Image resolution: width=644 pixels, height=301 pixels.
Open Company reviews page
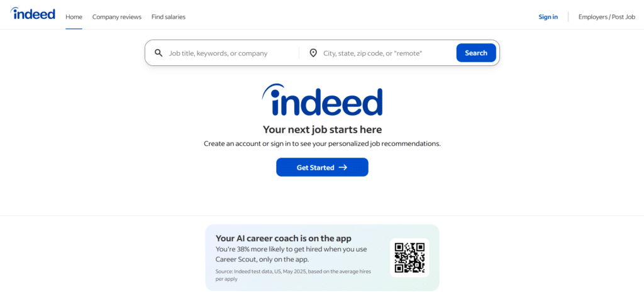coord(117,17)
